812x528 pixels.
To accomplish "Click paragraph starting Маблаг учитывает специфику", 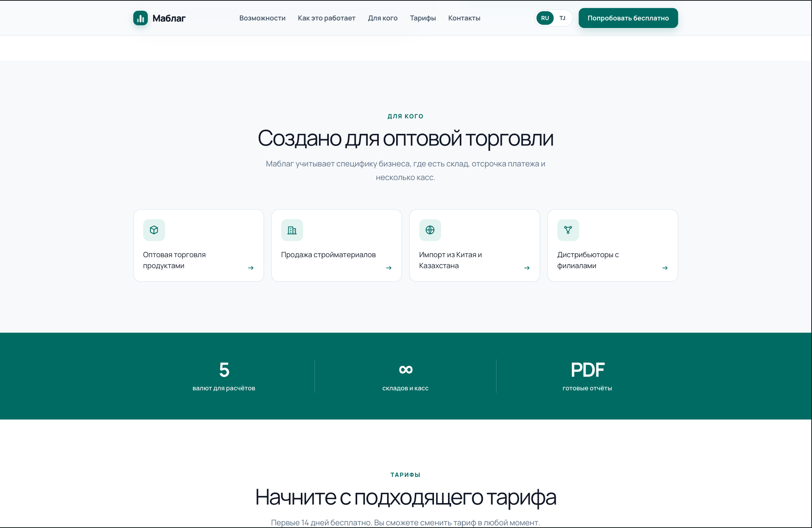I will pos(406,171).
